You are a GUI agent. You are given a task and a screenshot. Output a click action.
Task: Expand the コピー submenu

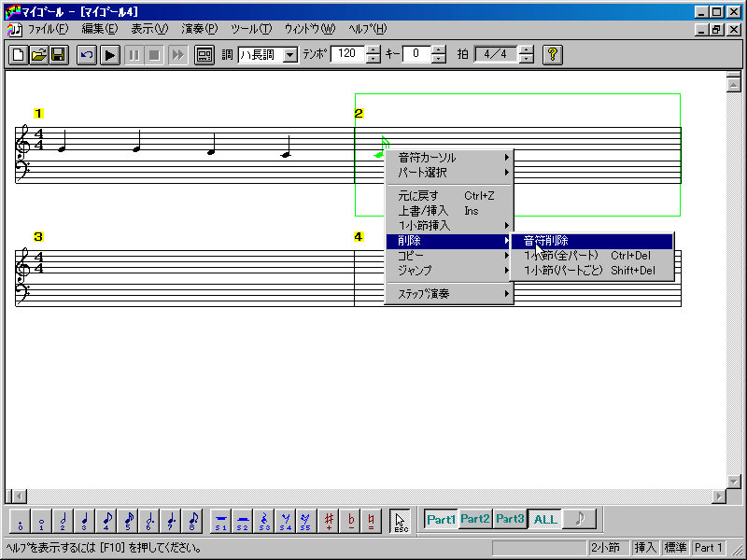[x=449, y=256]
